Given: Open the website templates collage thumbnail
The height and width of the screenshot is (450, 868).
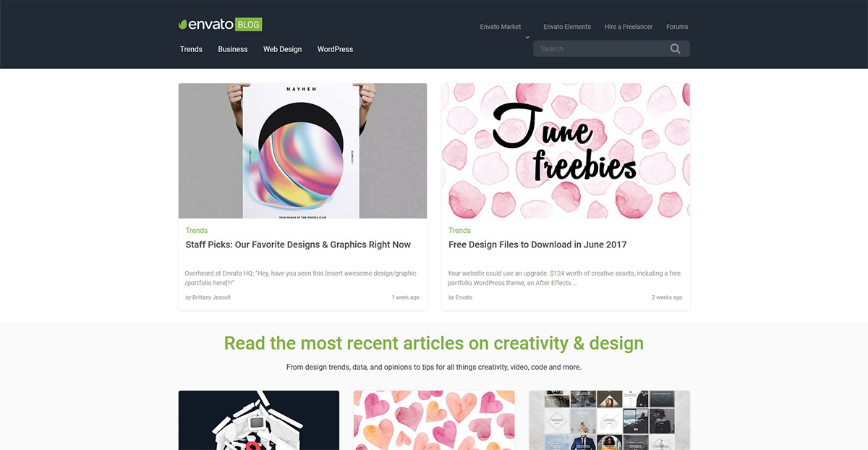Looking at the screenshot, I should [x=609, y=420].
